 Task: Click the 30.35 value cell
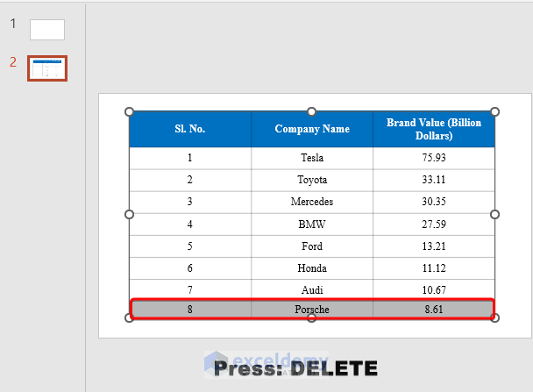coord(434,202)
